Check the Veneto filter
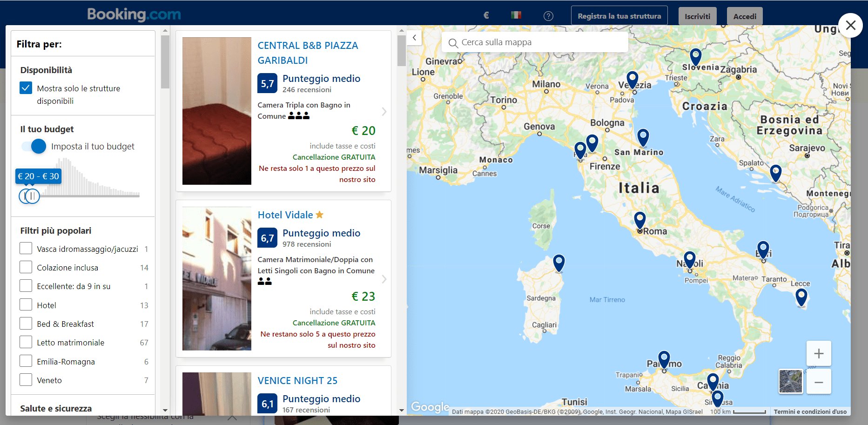The width and height of the screenshot is (868, 425). coord(26,380)
